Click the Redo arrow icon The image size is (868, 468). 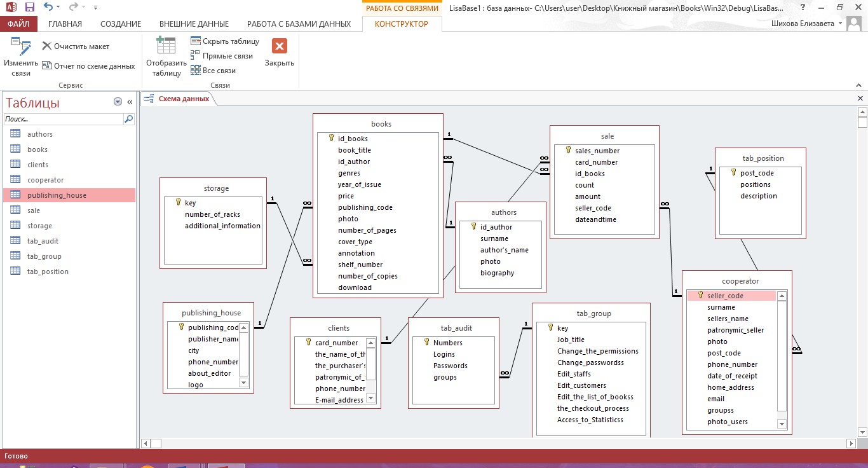73,7
